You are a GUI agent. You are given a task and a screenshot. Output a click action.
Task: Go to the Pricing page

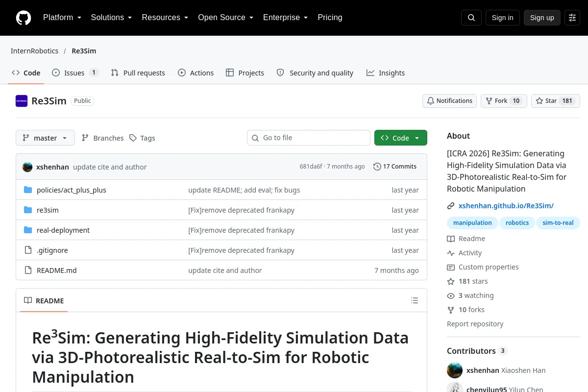(330, 18)
